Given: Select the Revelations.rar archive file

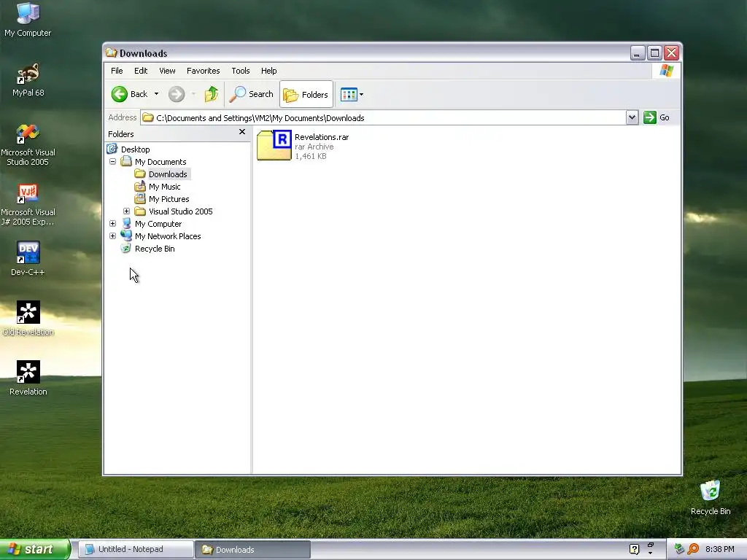Looking at the screenshot, I should pos(303,146).
